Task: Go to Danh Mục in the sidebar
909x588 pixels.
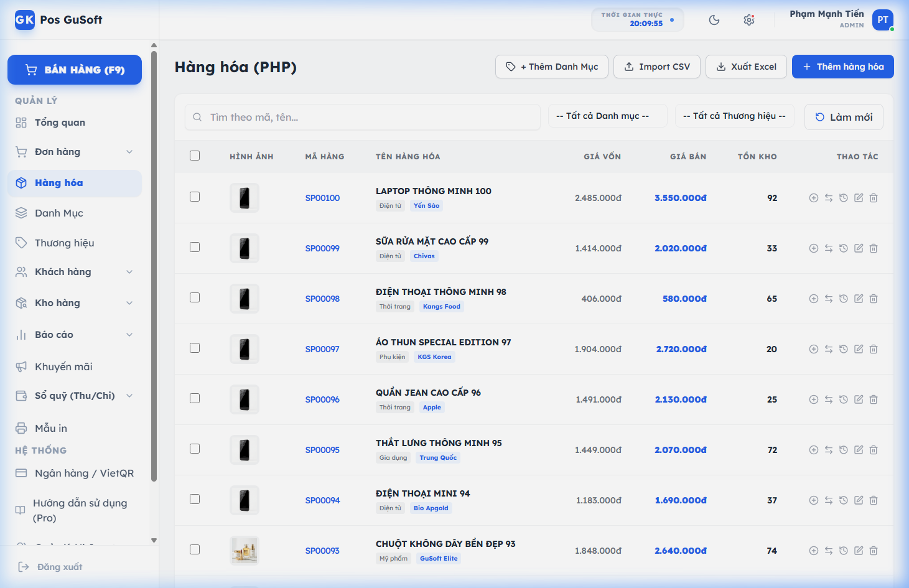Action: pos(59,213)
